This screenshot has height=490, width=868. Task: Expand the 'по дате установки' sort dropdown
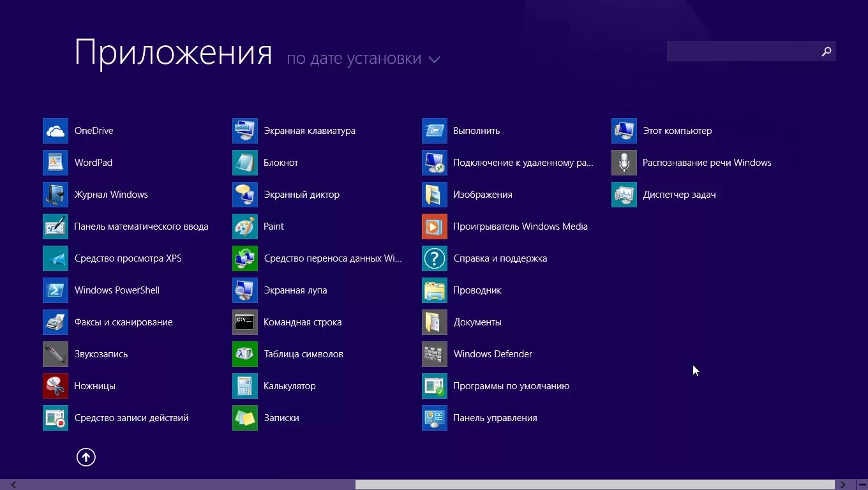click(x=363, y=59)
